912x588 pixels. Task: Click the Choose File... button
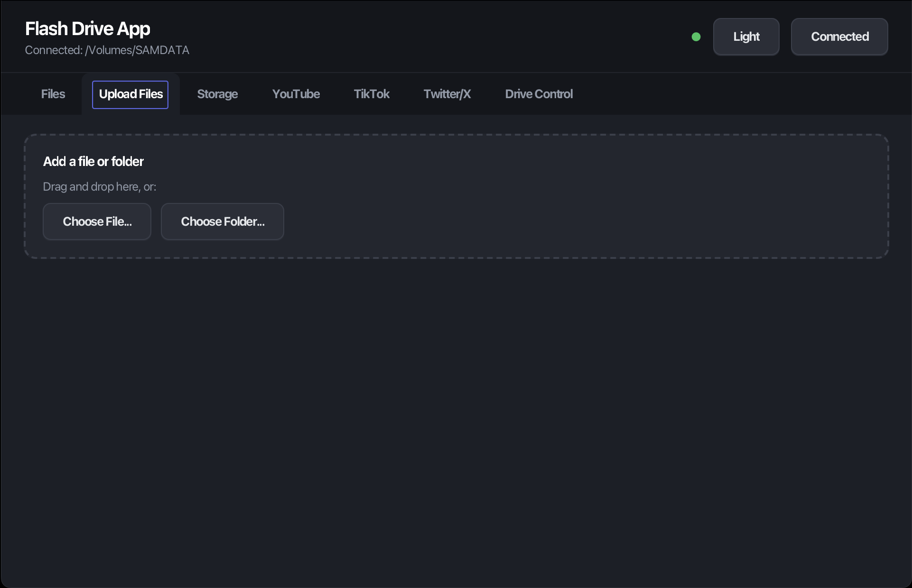(97, 221)
